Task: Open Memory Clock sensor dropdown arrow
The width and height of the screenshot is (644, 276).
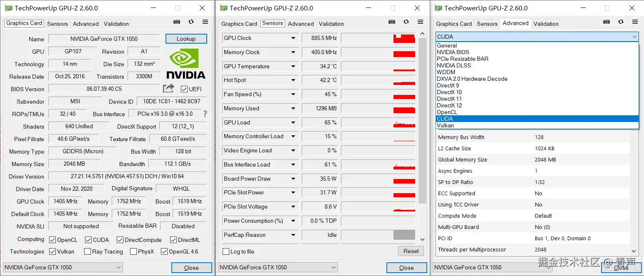Action: (293, 52)
